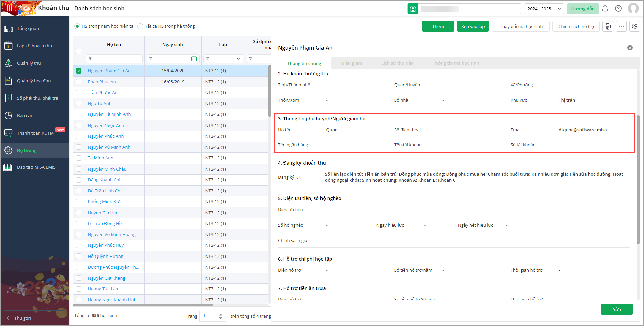Open the calendar picker in Ngày sinh filter
644x326 pixels.
pyautogui.click(x=194, y=59)
